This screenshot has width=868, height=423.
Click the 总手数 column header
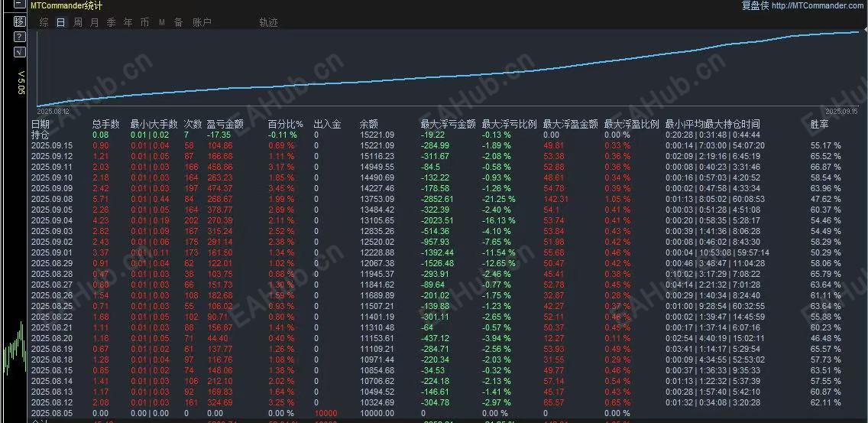(105, 124)
